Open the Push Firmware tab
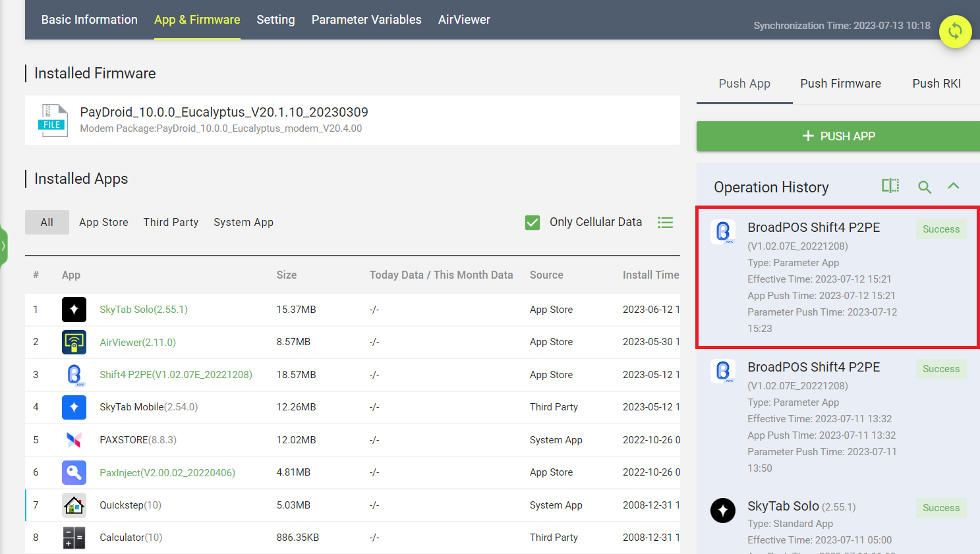980x554 pixels. (x=840, y=84)
